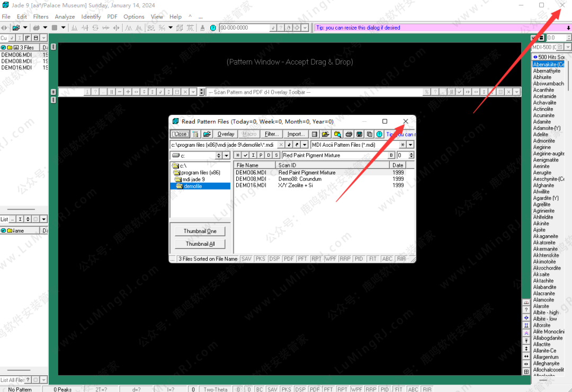Open the file path history dropdown

click(x=305, y=145)
